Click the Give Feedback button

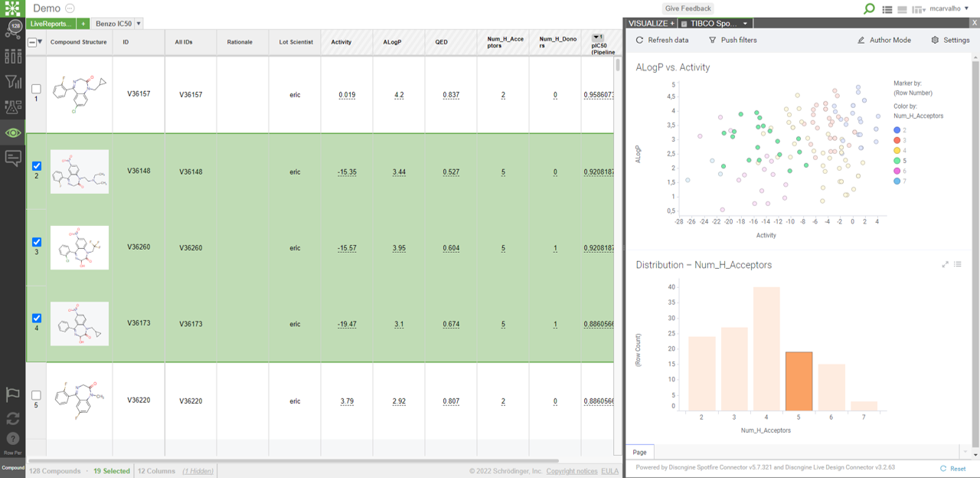tap(688, 8)
